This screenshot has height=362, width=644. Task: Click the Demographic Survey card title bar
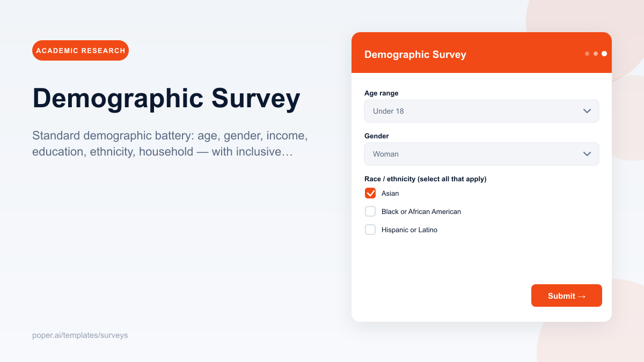tap(415, 54)
